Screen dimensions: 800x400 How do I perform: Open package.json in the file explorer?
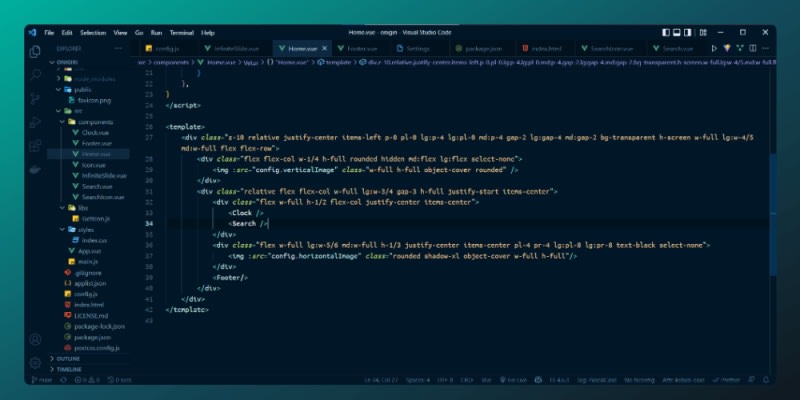(x=98, y=337)
